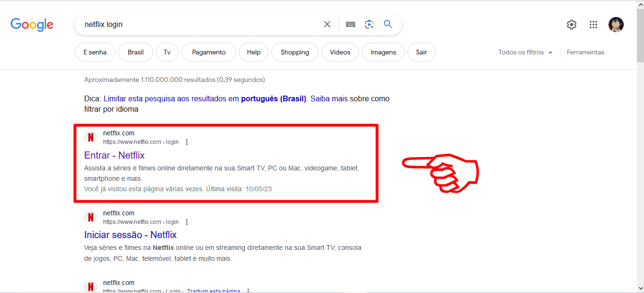This screenshot has height=293, width=644.
Task: Select the "E senha" filter chip
Action: click(x=95, y=52)
